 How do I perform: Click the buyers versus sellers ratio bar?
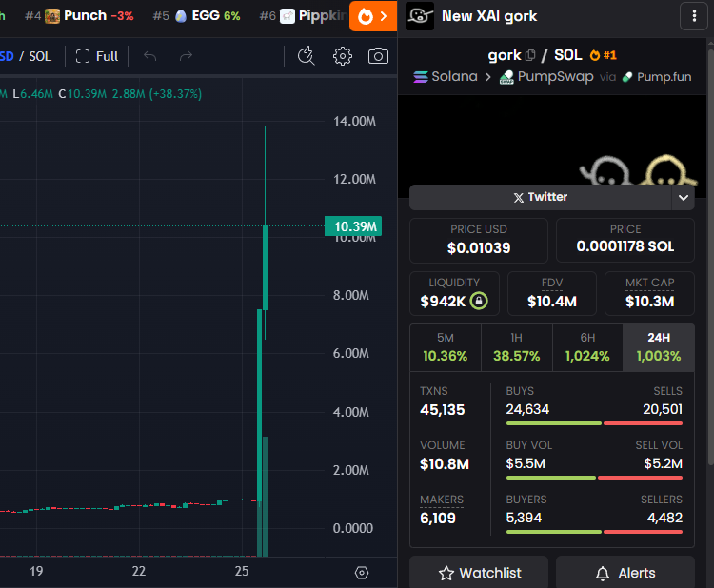594,532
